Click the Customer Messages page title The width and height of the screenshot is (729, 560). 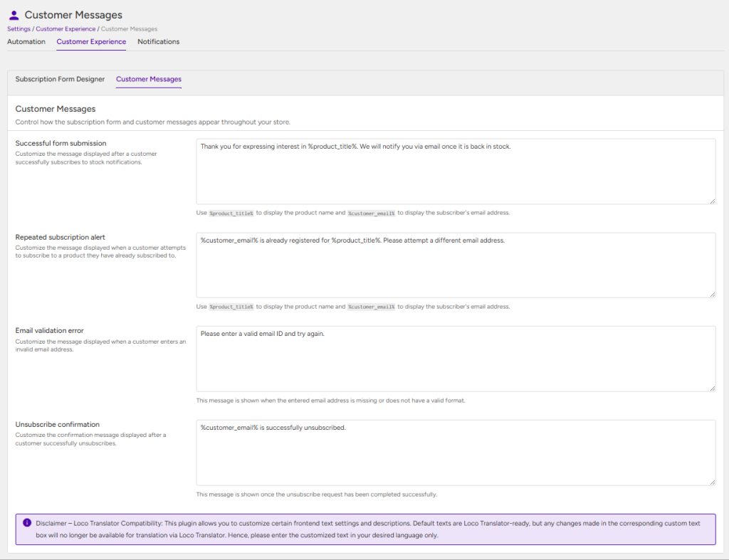click(73, 15)
